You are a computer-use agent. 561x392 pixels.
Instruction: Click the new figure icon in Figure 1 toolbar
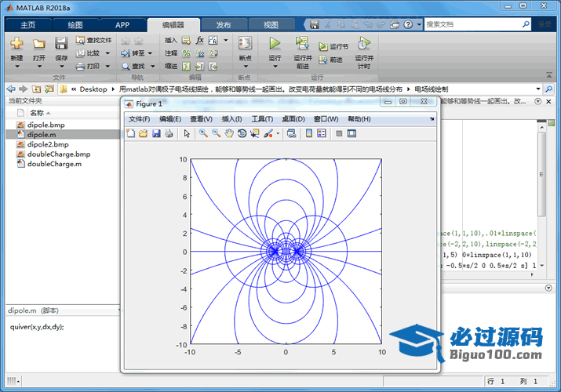pyautogui.click(x=130, y=133)
